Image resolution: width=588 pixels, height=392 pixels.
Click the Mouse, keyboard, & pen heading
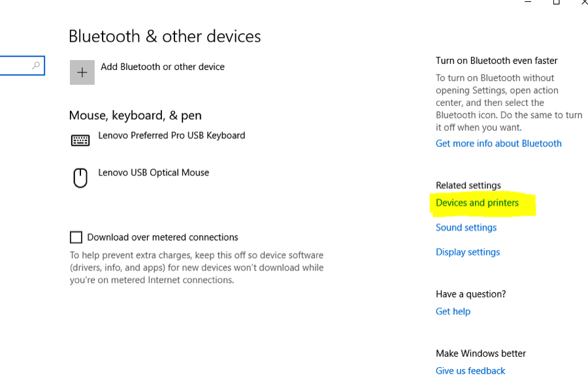135,116
